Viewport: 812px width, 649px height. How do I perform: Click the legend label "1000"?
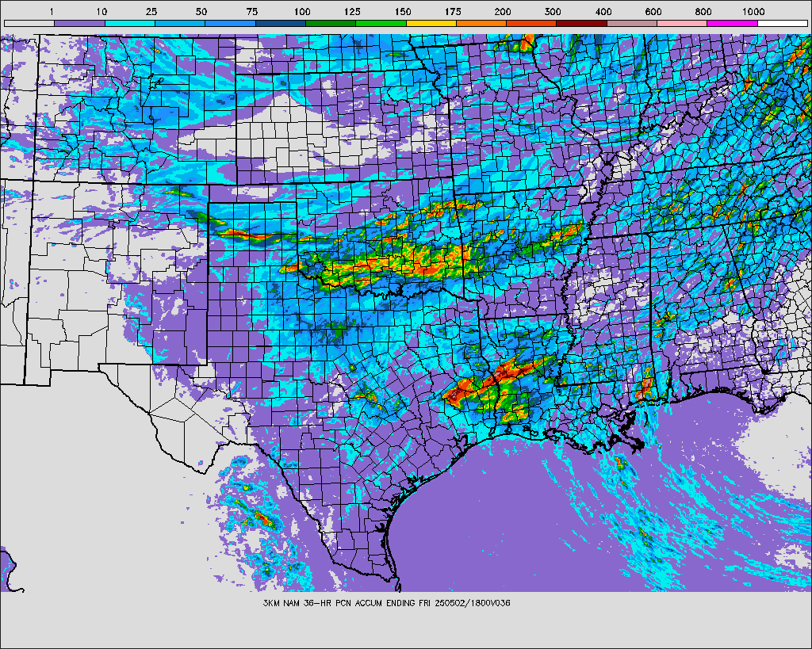(x=753, y=12)
